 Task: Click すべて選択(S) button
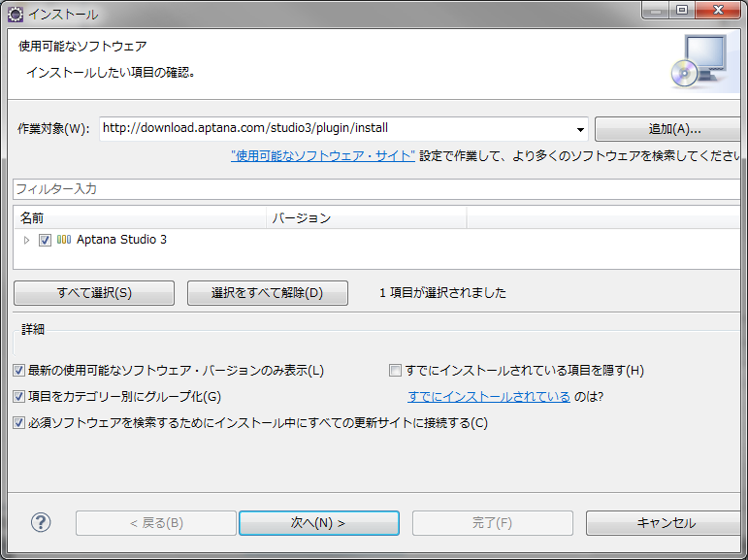94,293
